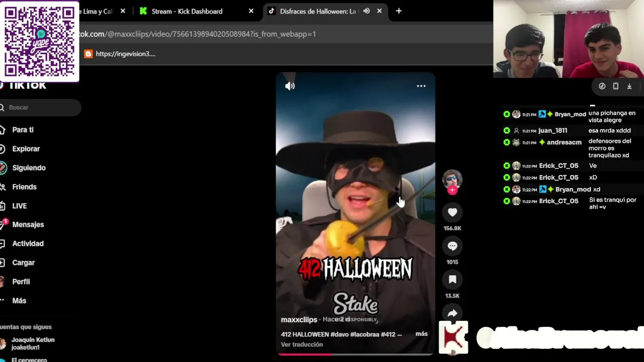The image size is (644, 362).
Task: Open Actividad notifications
Action: pyautogui.click(x=28, y=244)
